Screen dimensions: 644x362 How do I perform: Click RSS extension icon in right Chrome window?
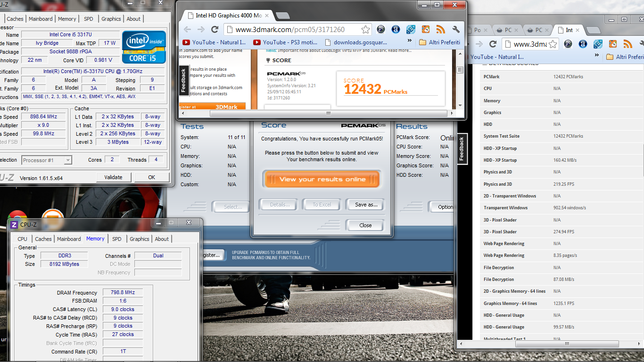(x=628, y=44)
